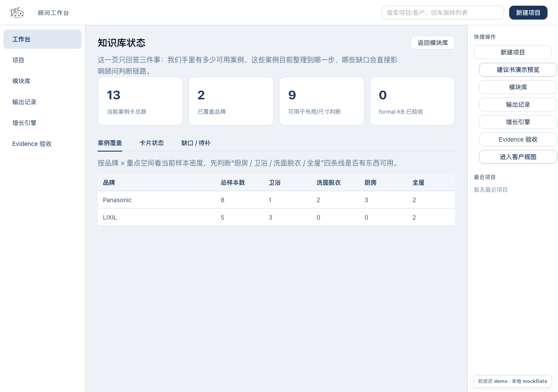Click the 进入客户视图 button
Screen dimensions: 558x392
point(518,157)
